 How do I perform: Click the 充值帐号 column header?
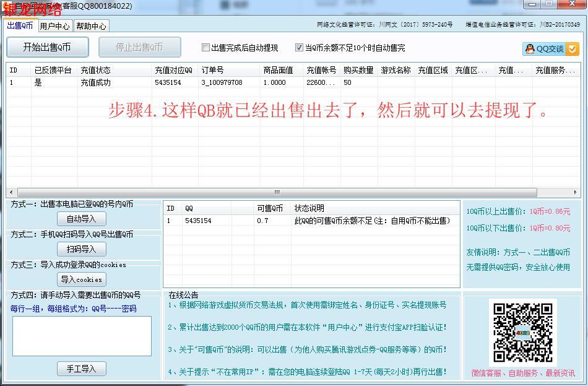[x=321, y=70]
